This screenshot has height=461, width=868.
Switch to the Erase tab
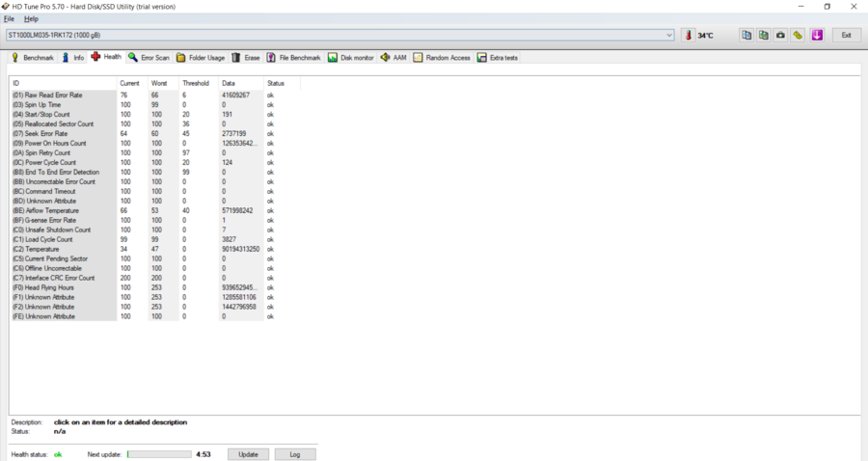coord(246,58)
